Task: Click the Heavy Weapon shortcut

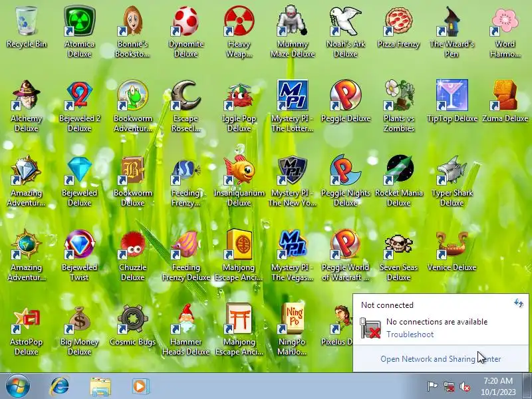Action: [x=239, y=21]
